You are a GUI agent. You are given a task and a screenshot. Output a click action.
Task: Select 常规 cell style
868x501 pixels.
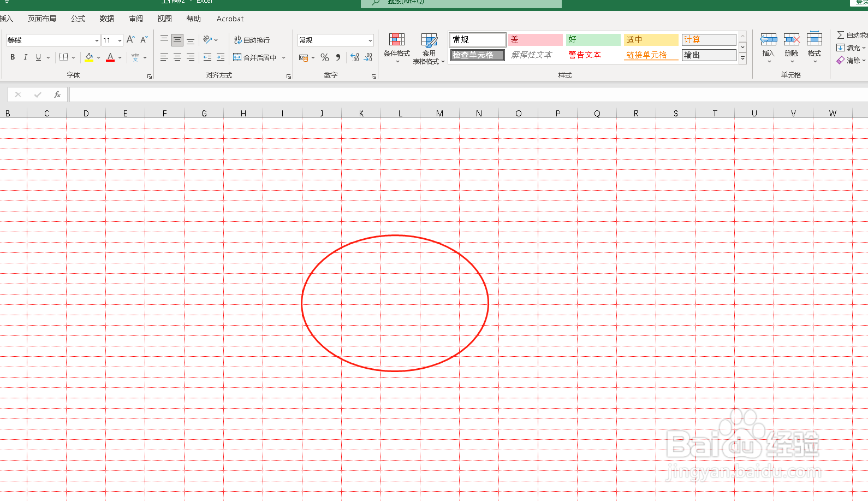pos(478,40)
